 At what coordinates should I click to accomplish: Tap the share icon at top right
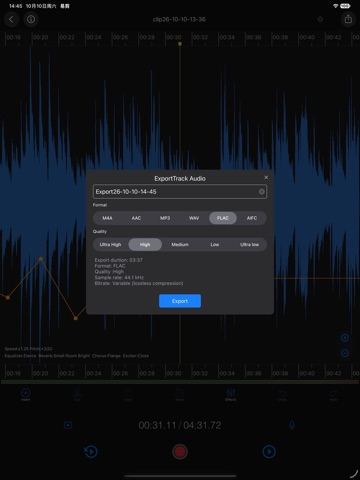[x=348, y=19]
